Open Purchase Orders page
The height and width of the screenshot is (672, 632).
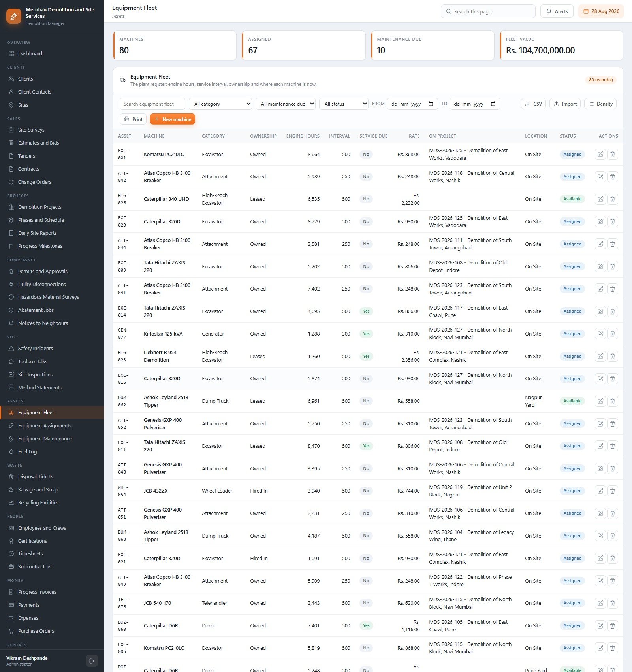click(x=52, y=631)
